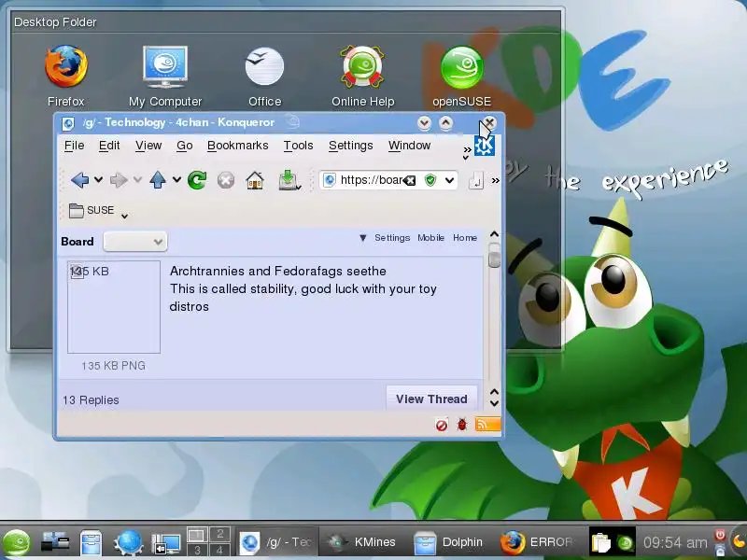Click the triangle dropdown before Settings link

pos(363,238)
